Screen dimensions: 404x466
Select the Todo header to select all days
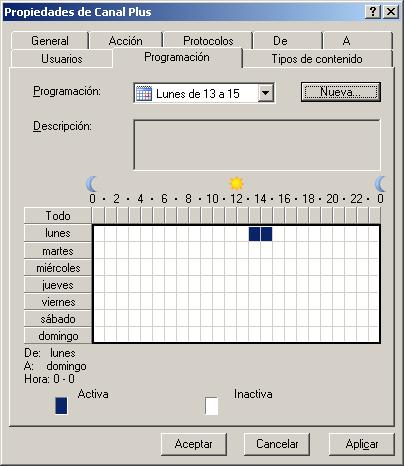point(58,215)
